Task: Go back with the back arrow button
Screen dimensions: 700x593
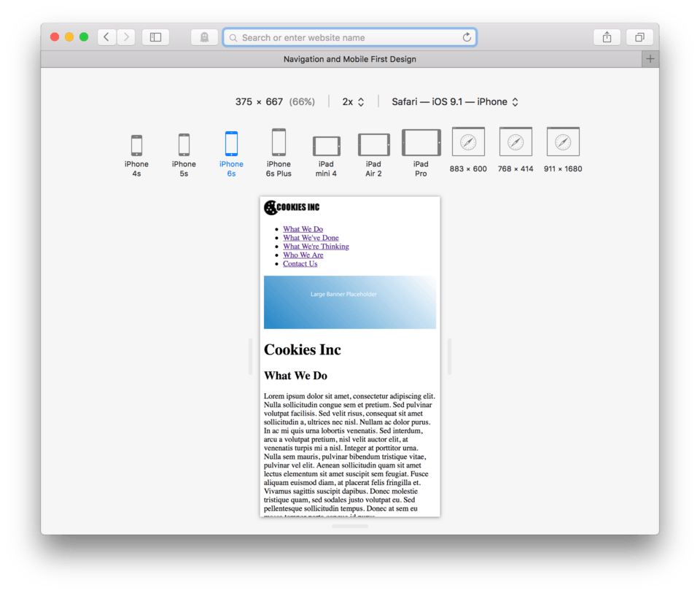Action: point(106,37)
